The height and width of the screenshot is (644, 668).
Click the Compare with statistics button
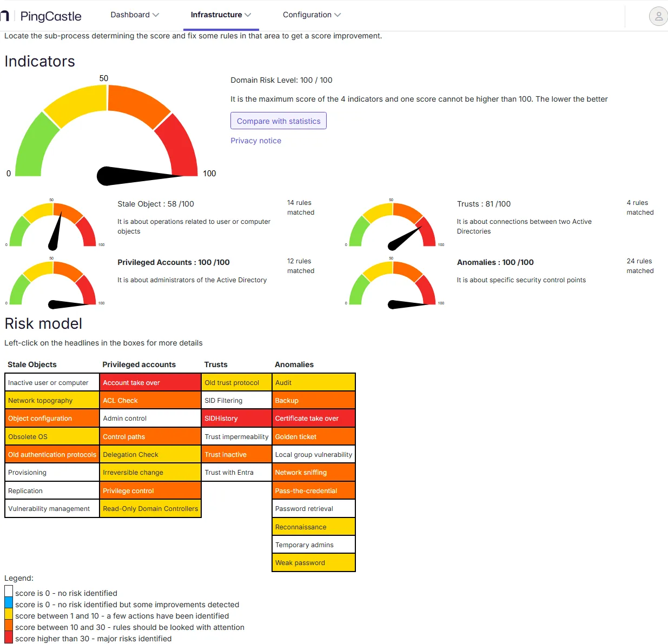click(x=279, y=121)
